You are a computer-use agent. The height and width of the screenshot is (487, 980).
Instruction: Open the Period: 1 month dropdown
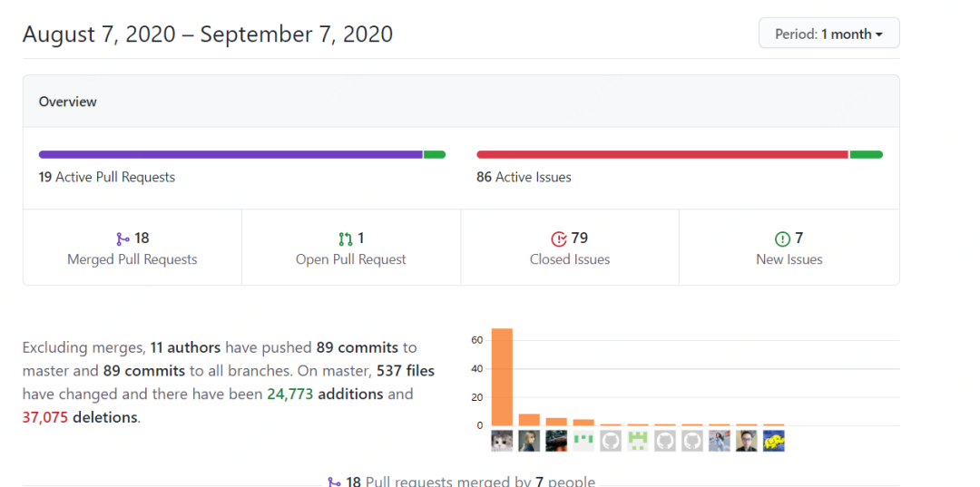(828, 33)
